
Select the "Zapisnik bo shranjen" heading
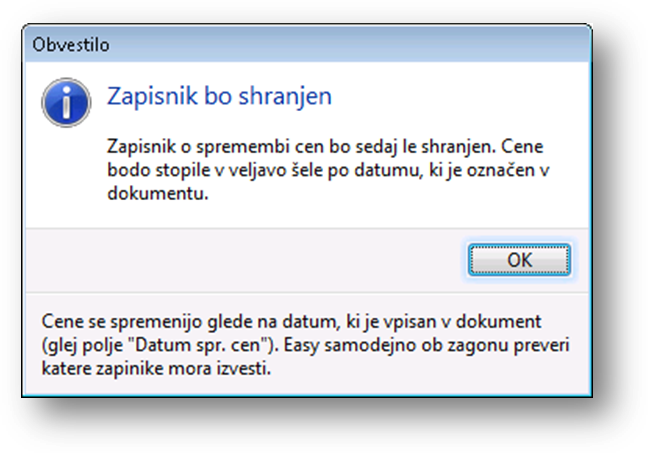point(219,96)
